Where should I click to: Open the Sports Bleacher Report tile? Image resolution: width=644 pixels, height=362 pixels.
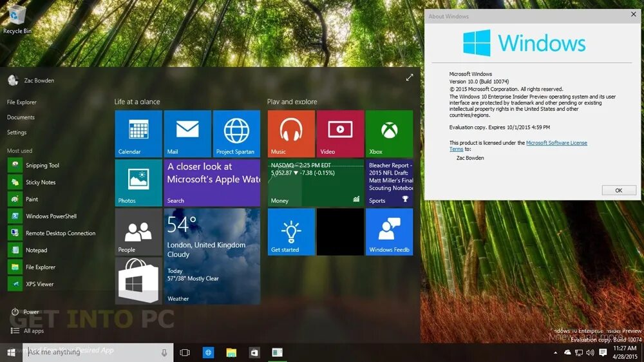(389, 182)
